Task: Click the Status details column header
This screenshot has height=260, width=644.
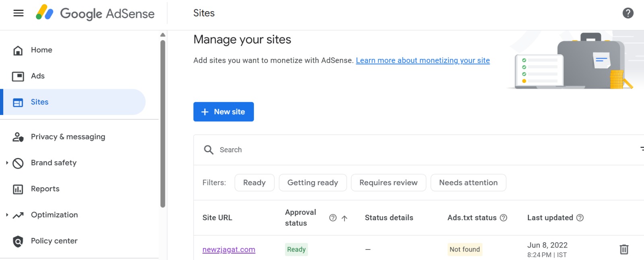Action: coord(389,218)
